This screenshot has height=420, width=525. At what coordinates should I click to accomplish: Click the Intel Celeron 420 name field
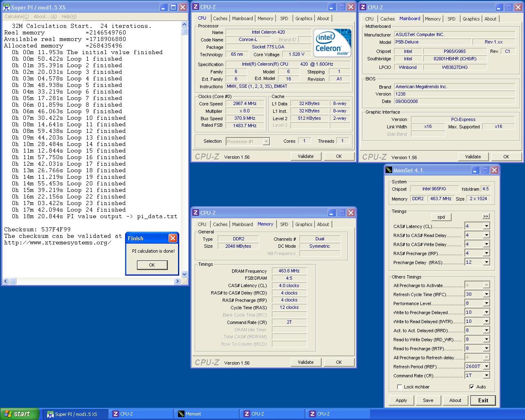coord(268,32)
